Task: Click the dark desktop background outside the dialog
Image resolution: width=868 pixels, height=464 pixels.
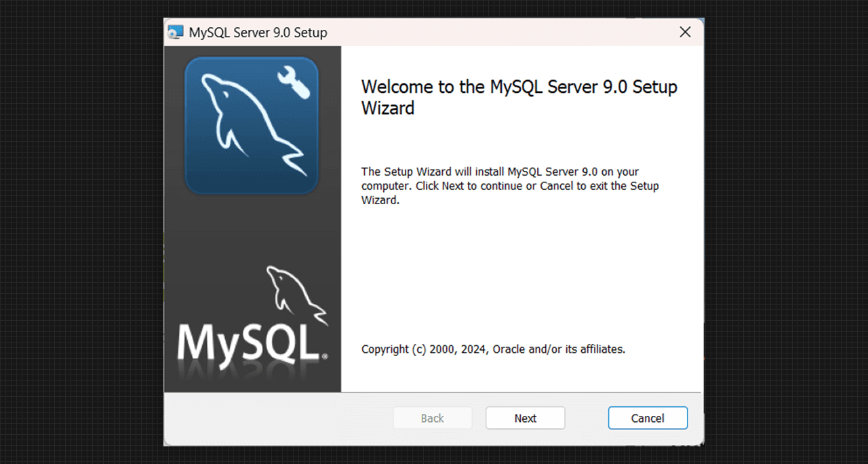Action: 81,231
